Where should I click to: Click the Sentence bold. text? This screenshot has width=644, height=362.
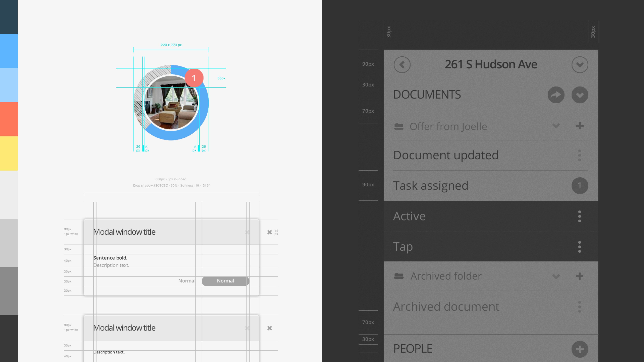(110, 258)
